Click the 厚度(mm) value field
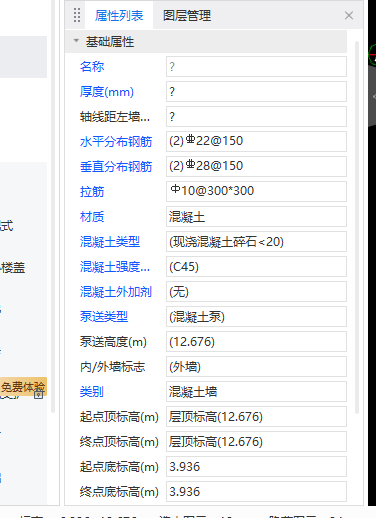The width and height of the screenshot is (376, 518). pos(256,92)
